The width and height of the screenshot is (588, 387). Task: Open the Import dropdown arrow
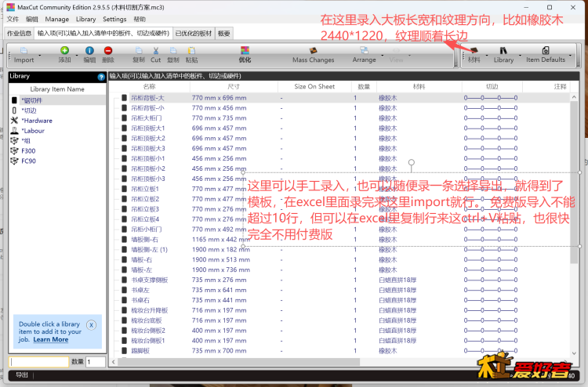pos(40,56)
